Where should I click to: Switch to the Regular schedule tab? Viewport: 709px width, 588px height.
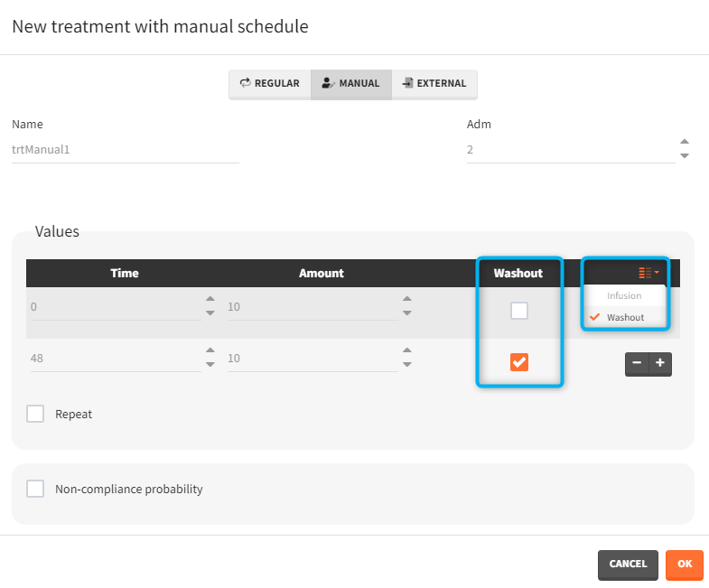[x=269, y=83]
